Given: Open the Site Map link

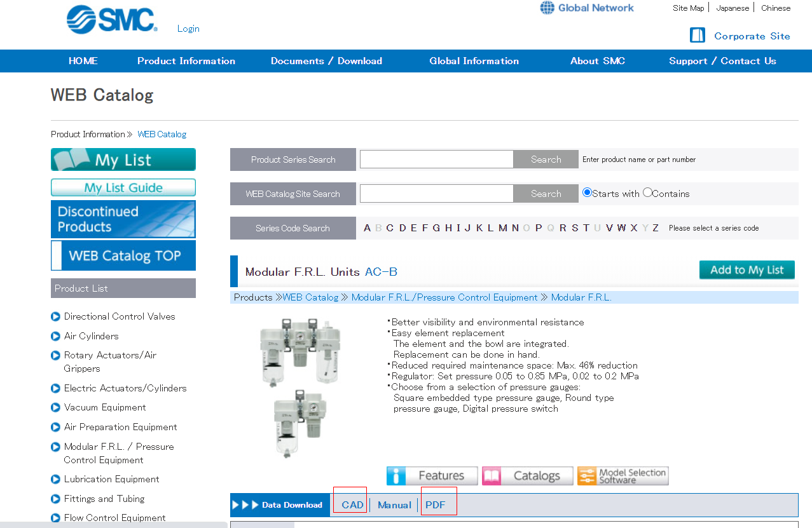Looking at the screenshot, I should (689, 8).
